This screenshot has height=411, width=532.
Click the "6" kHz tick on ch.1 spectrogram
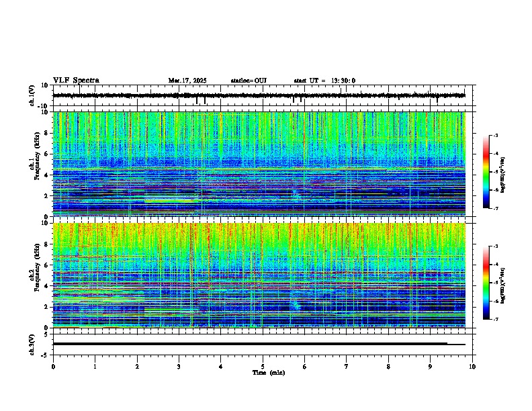click(x=47, y=154)
